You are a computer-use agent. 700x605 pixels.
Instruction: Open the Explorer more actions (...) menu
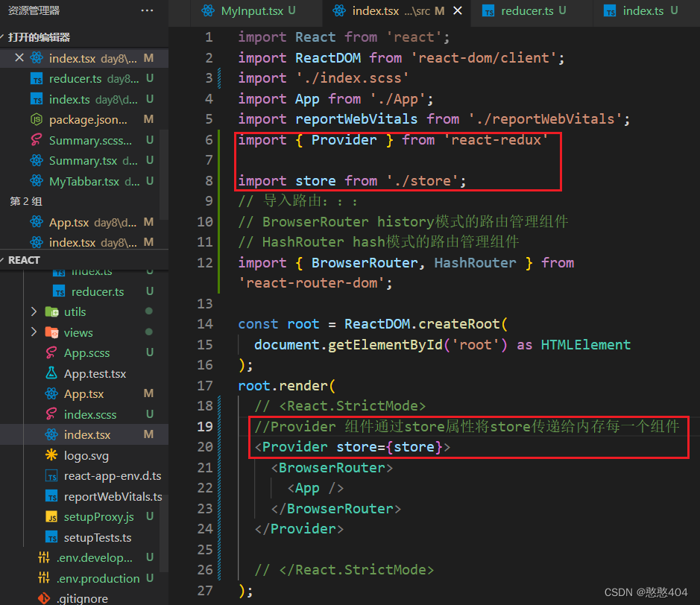click(x=146, y=10)
